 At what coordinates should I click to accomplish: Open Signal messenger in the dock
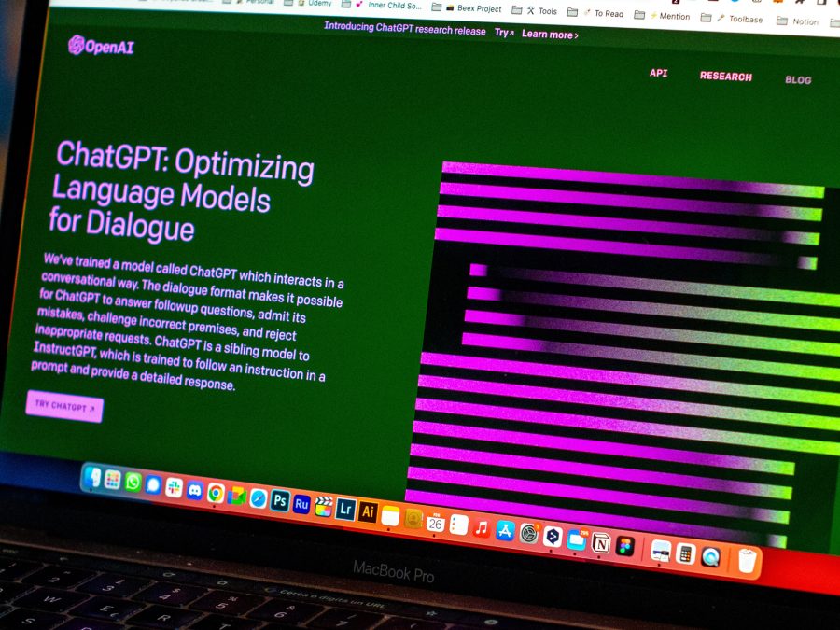[153, 484]
